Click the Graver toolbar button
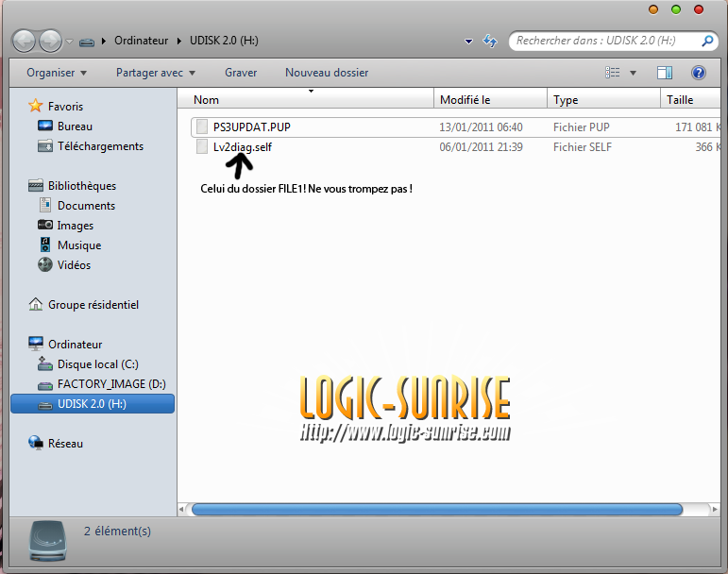This screenshot has height=574, width=728. click(x=241, y=73)
